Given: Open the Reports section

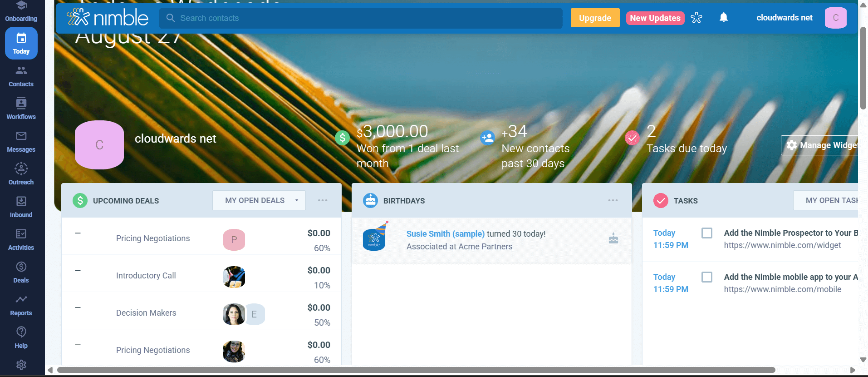Looking at the screenshot, I should (21, 305).
